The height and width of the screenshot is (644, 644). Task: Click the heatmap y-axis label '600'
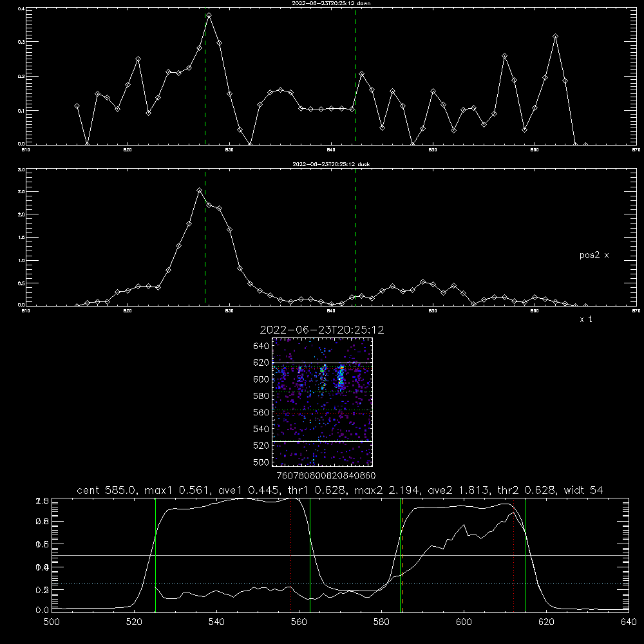(261, 379)
